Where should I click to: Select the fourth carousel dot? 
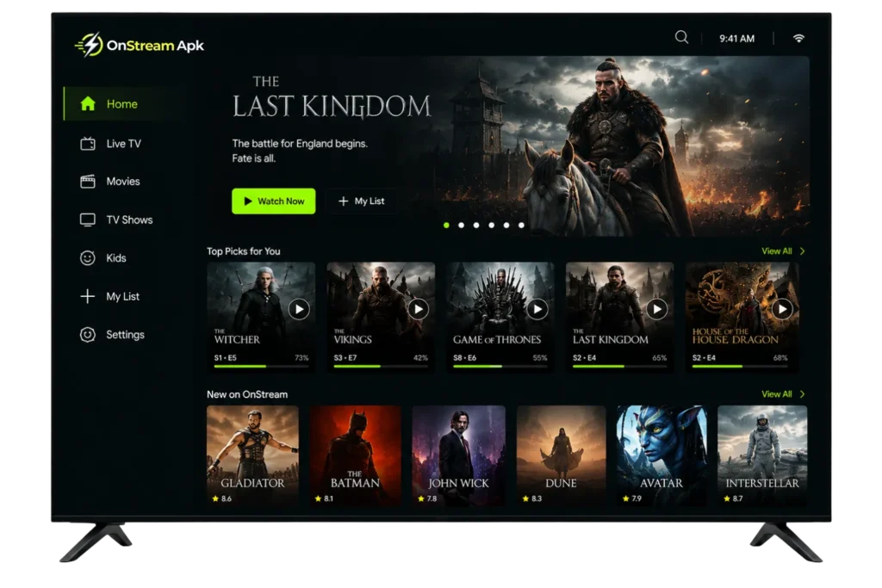click(x=492, y=226)
